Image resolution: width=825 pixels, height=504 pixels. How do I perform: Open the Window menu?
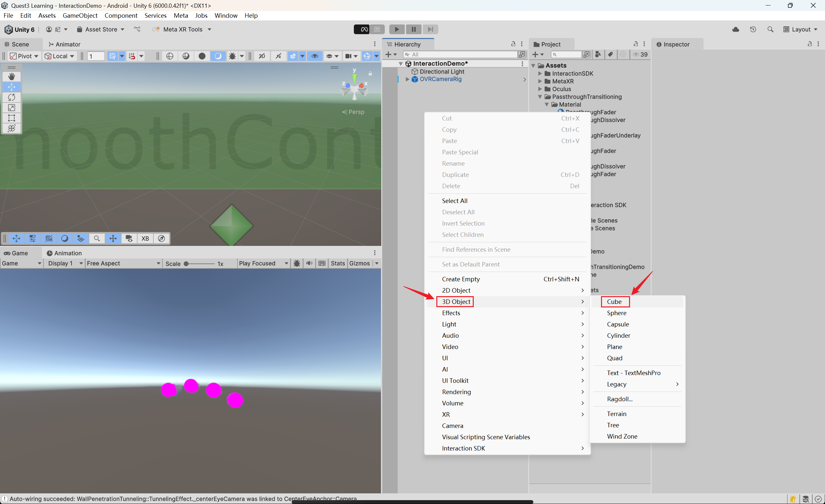click(226, 15)
